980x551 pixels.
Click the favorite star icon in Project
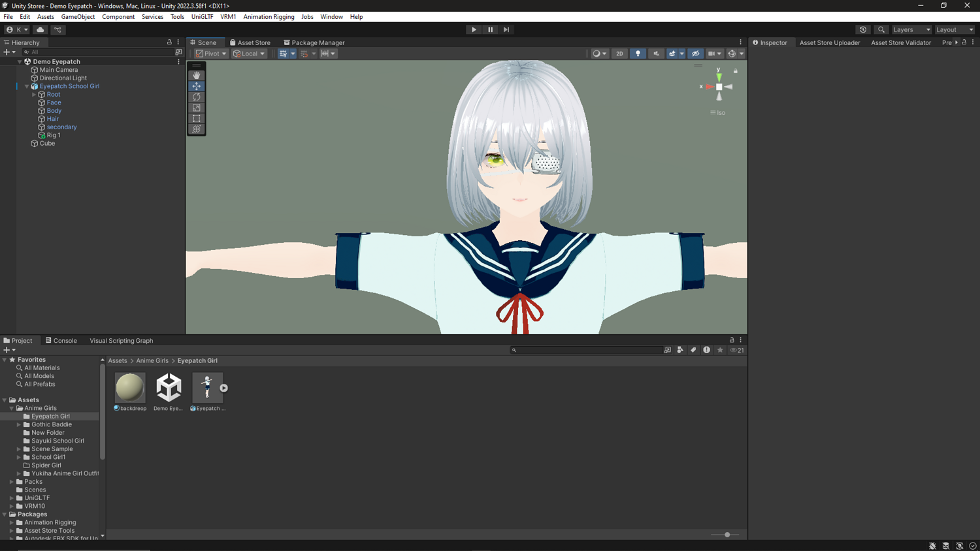coord(720,350)
